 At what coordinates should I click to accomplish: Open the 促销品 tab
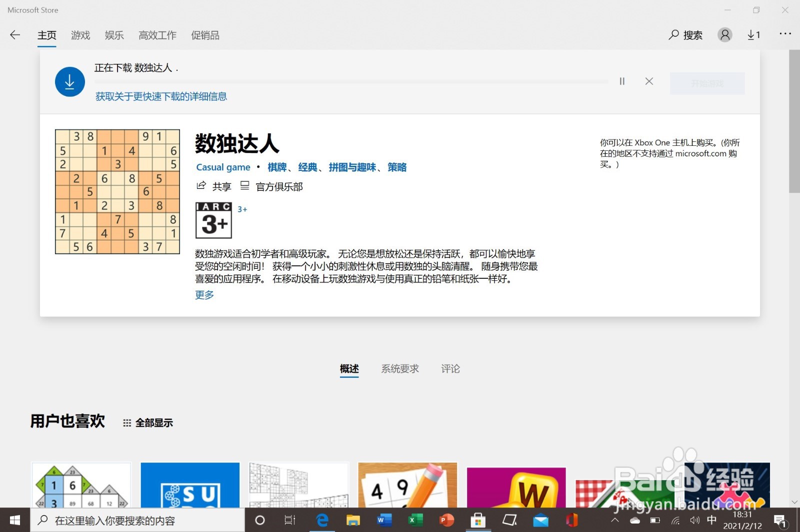(x=205, y=35)
